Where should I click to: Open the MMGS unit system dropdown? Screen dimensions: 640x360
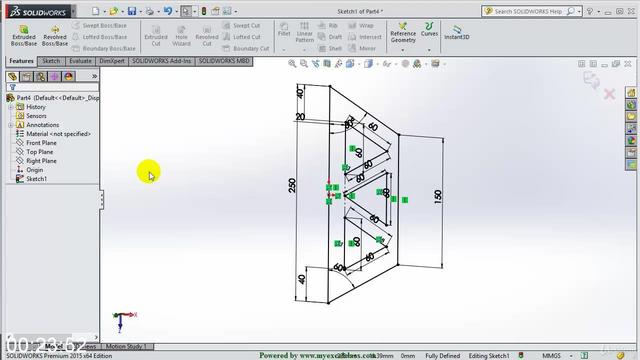coord(571,356)
